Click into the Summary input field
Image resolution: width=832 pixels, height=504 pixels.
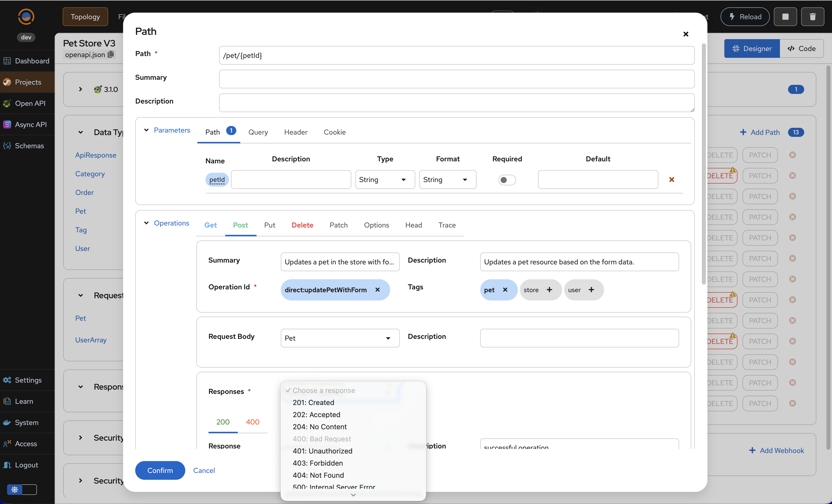tap(456, 79)
